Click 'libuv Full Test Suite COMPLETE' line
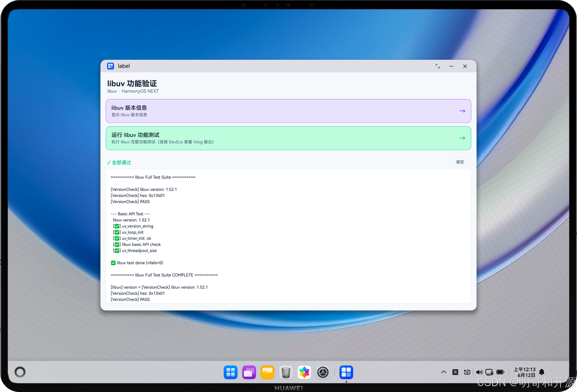577x392 pixels. pyautogui.click(x=164, y=275)
